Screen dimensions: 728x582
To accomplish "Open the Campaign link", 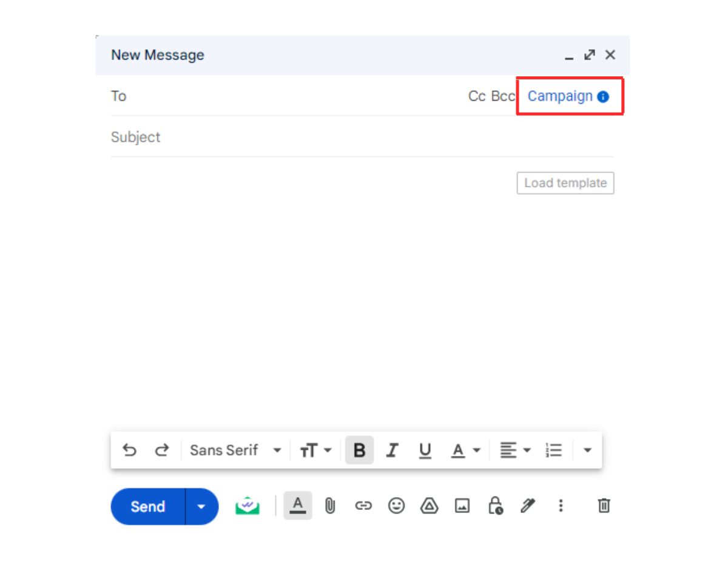I will point(560,96).
